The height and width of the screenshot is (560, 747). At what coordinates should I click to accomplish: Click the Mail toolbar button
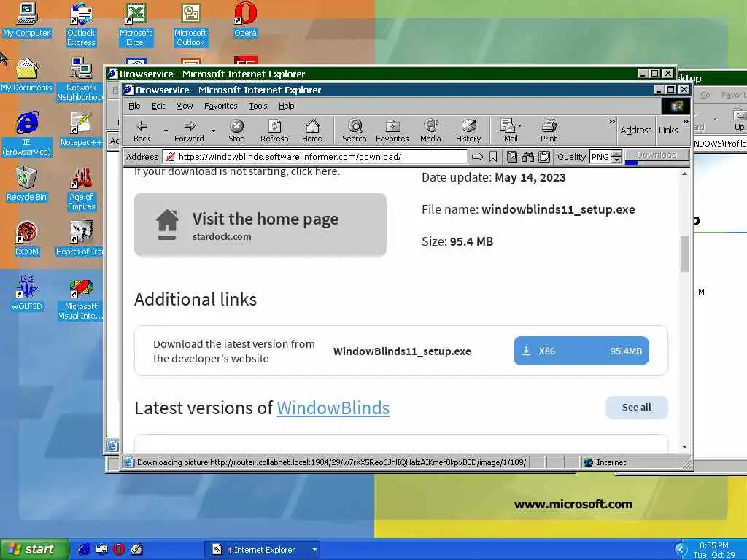(509, 131)
